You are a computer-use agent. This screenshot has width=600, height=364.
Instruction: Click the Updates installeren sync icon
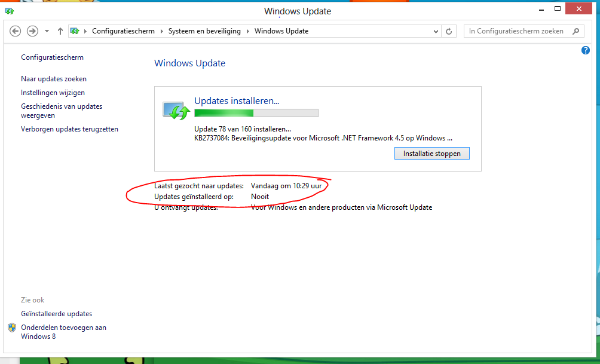click(x=176, y=111)
